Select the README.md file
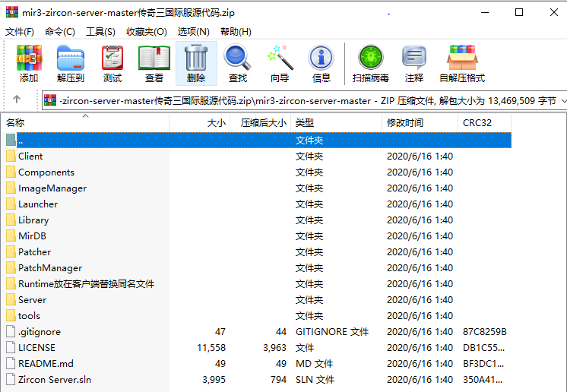This screenshot has width=567, height=392. (x=46, y=364)
